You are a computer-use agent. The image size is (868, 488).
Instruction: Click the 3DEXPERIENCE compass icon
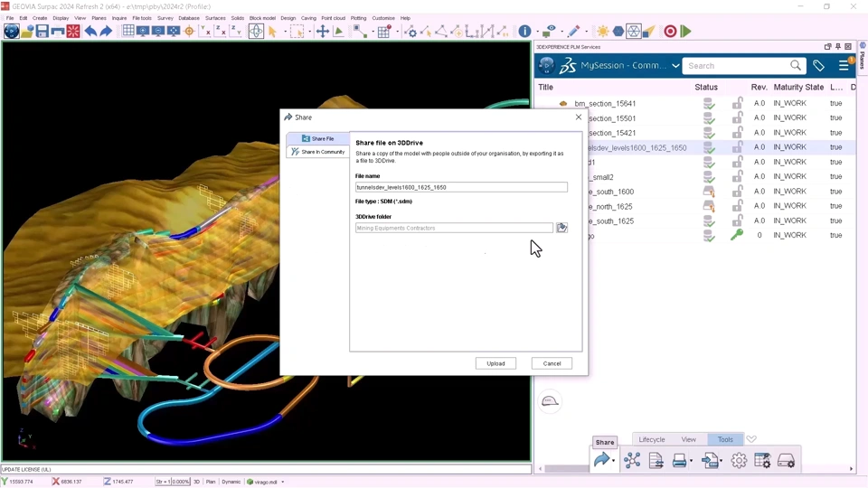(x=546, y=65)
